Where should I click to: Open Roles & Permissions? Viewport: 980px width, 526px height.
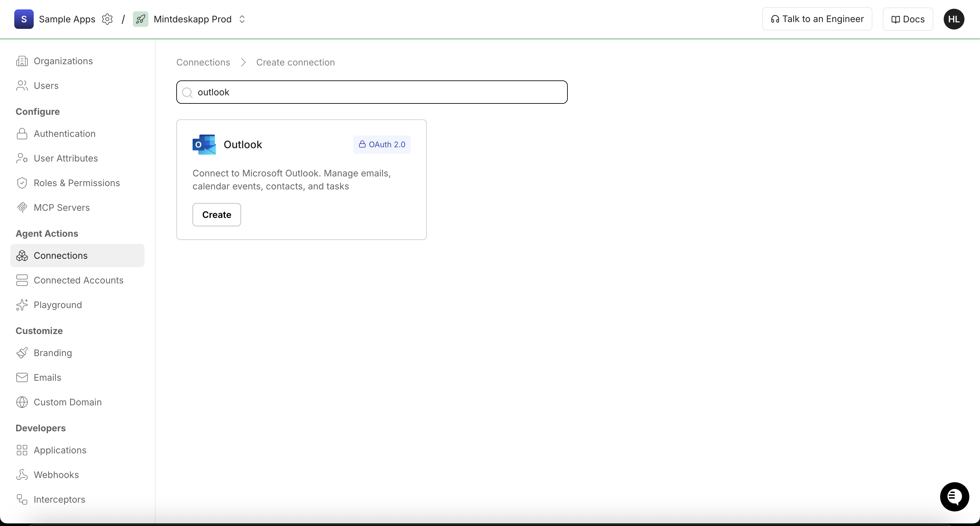coord(76,183)
